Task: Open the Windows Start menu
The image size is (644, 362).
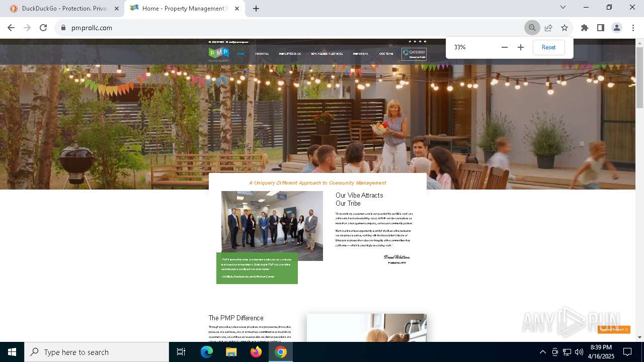Action: 12,352
